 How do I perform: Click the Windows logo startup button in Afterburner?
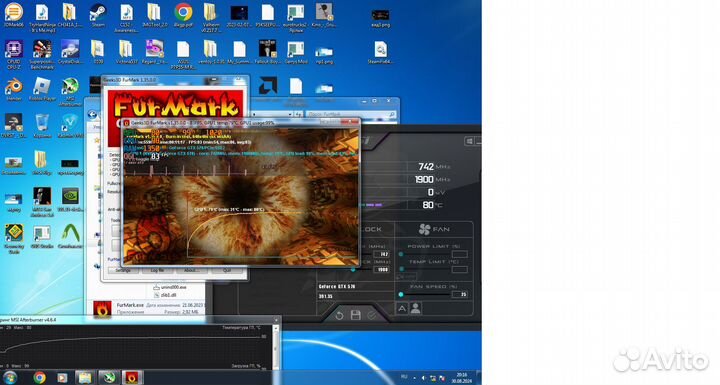469,141
